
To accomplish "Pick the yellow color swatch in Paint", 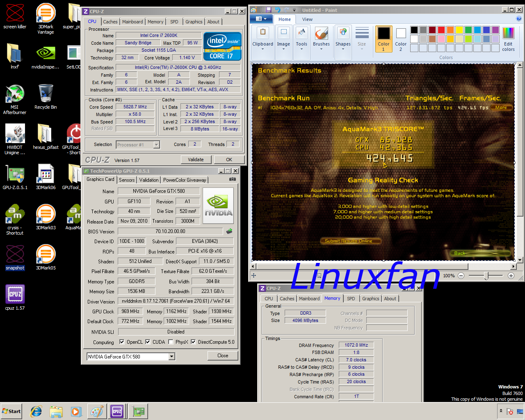I will pos(459,30).
